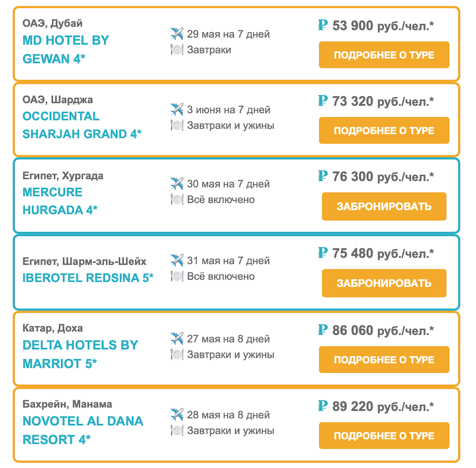The width and height of the screenshot is (476, 468).
Task: Click plate icon in Novotel Al Dana card
Action: (177, 430)
